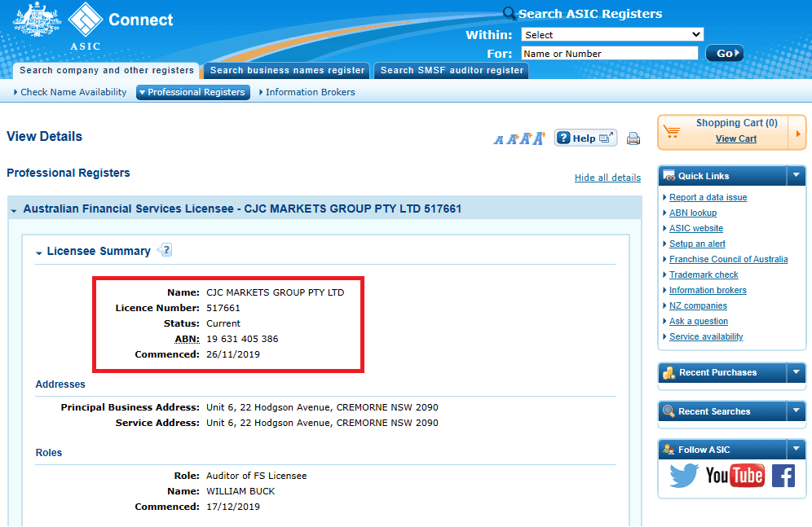Select the ABN value 19 631 405 386
This screenshot has width=812, height=527.
coord(242,339)
